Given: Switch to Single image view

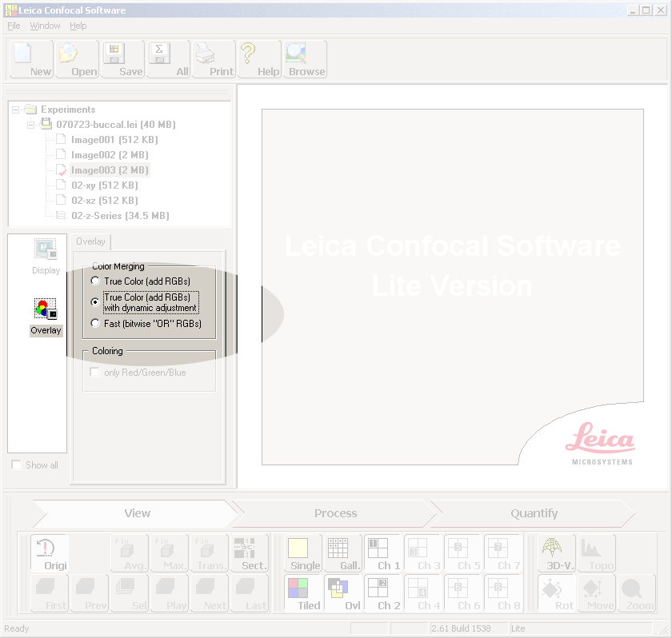Looking at the screenshot, I should (303, 553).
